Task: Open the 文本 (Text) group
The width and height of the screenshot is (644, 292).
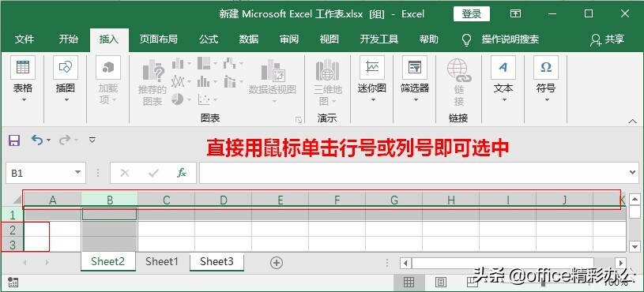Action: click(x=503, y=80)
